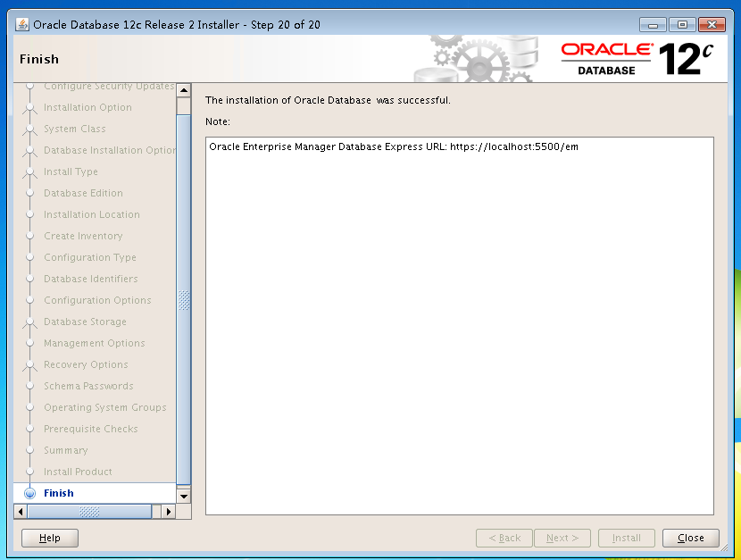The height and width of the screenshot is (560, 741).
Task: Select Database Installation Option step
Action: [x=110, y=150]
